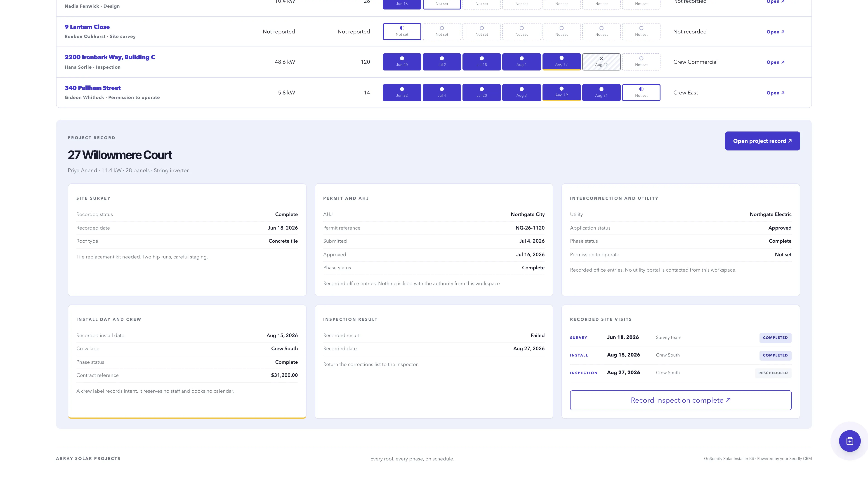Screen dimensions: 868x488
Task: Click Northgate Electric utility value
Action: click(770, 215)
